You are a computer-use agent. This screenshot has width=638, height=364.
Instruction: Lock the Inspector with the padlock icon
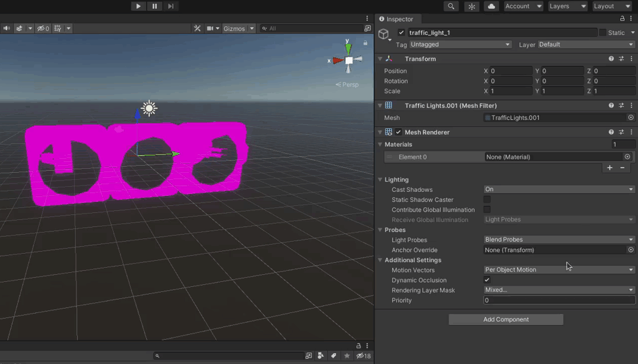coord(622,19)
